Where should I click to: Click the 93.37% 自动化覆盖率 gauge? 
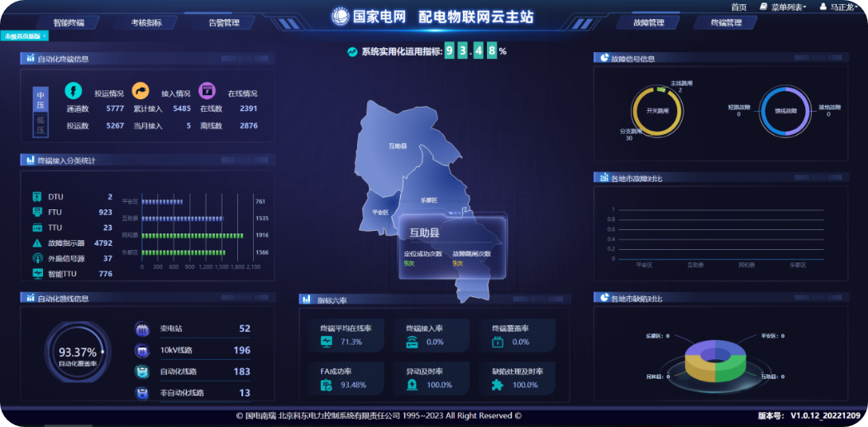pos(78,353)
